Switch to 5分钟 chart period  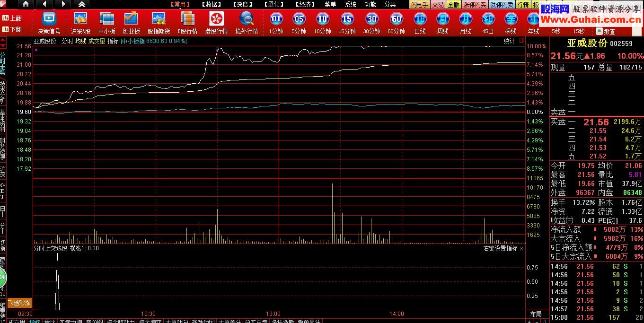pyautogui.click(x=299, y=23)
